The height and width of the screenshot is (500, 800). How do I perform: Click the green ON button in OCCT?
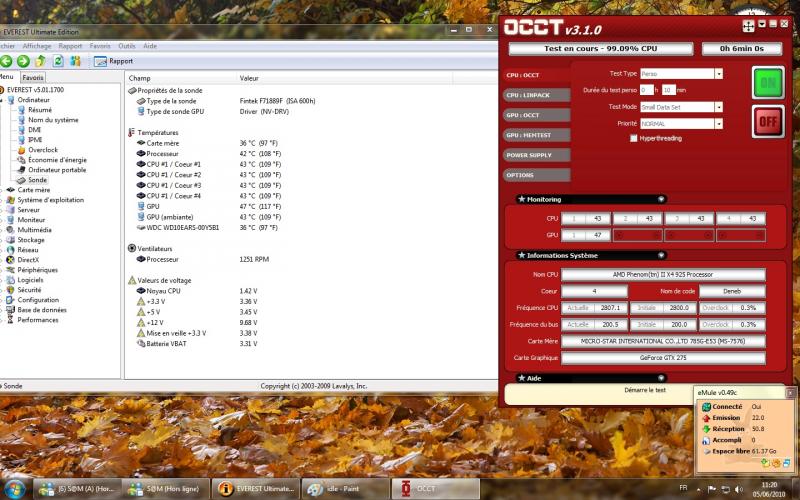pos(768,83)
